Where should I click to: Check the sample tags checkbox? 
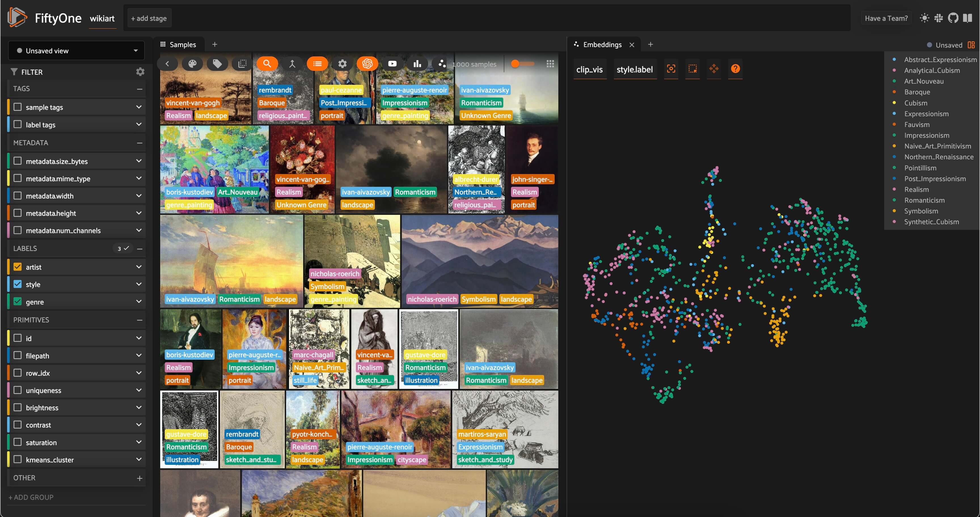[x=18, y=107]
